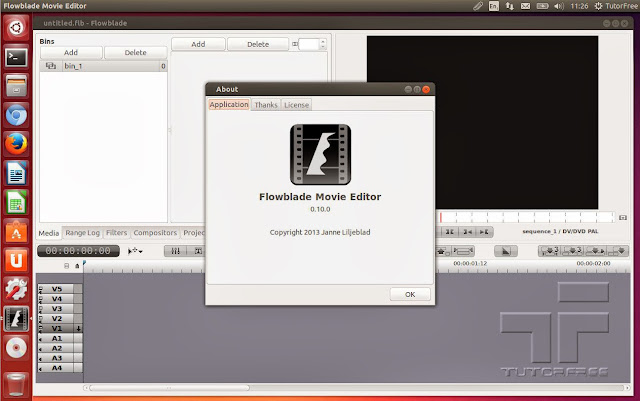The image size is (640, 401).
Task: Open Ubuntu Software Center in the dock
Action: 16,232
